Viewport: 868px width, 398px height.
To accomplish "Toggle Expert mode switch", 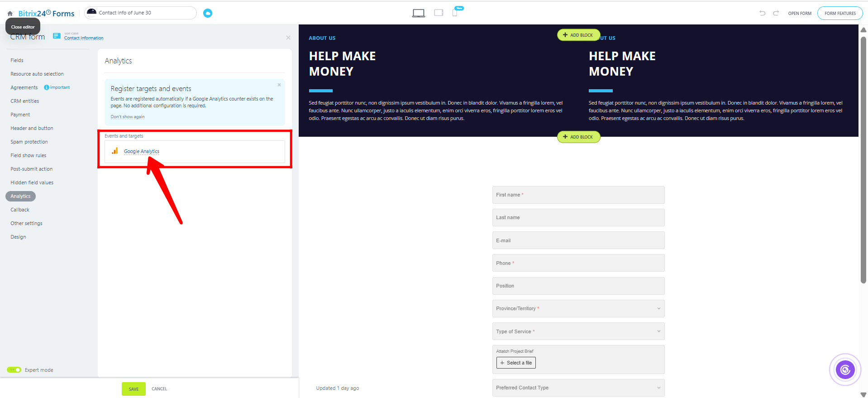I will (x=14, y=370).
